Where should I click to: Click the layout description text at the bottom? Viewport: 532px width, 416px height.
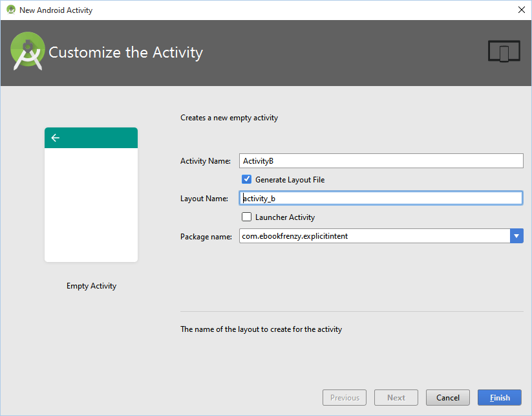coord(261,329)
